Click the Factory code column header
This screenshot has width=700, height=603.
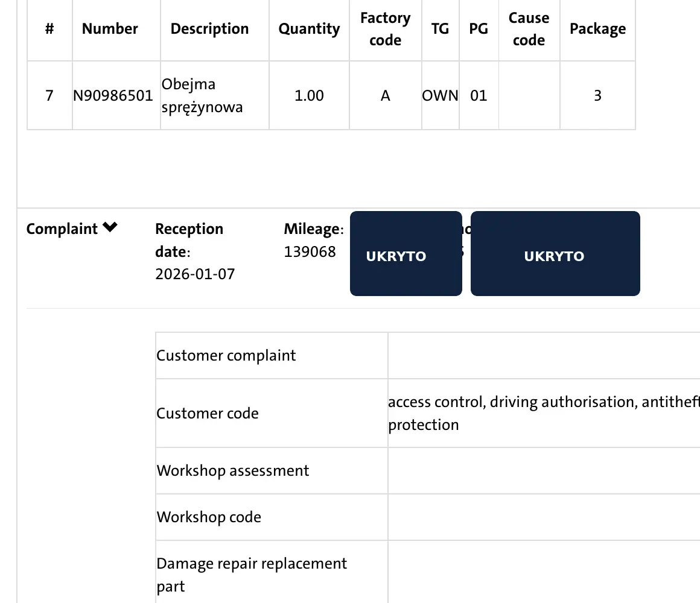(385, 28)
